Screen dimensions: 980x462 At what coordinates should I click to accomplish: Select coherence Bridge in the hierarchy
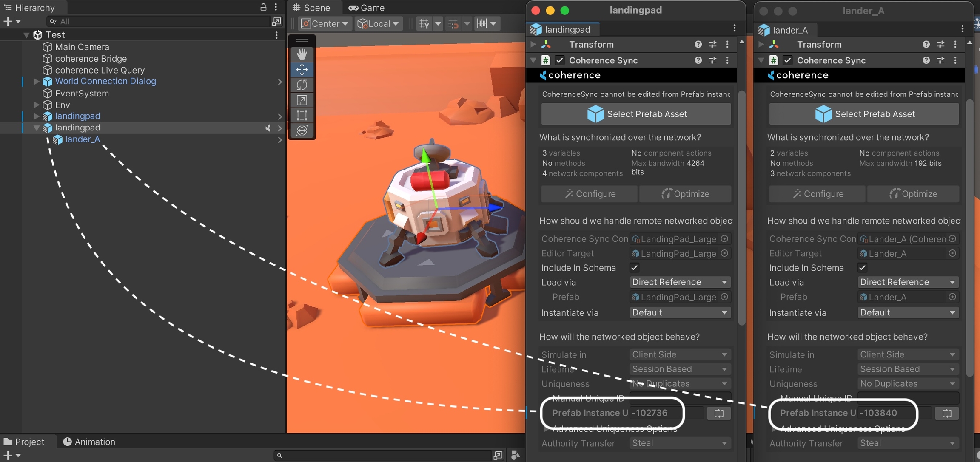(91, 59)
